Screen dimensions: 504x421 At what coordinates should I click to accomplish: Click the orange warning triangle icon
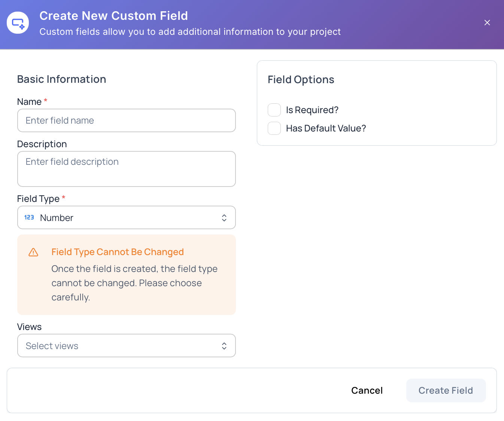click(33, 252)
